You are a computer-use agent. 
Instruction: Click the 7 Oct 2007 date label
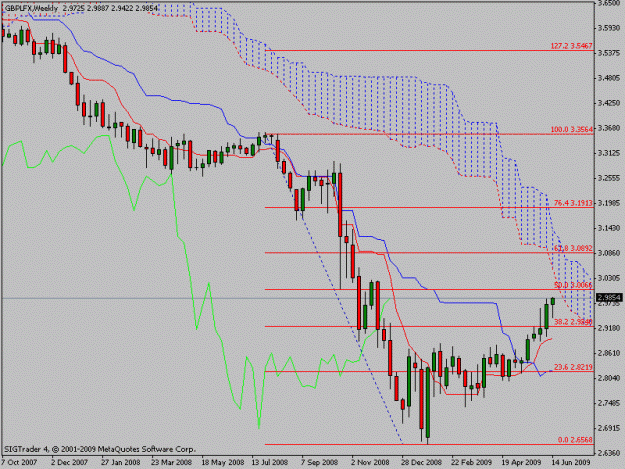[19, 462]
